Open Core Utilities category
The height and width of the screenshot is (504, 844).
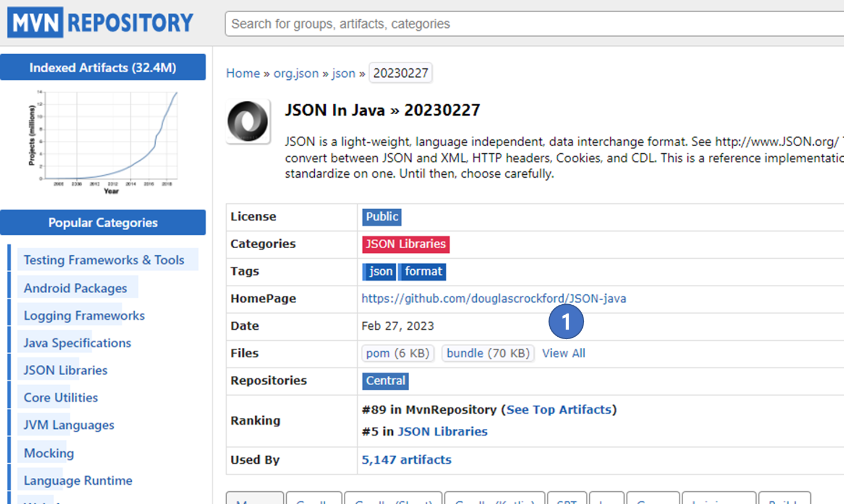(61, 397)
